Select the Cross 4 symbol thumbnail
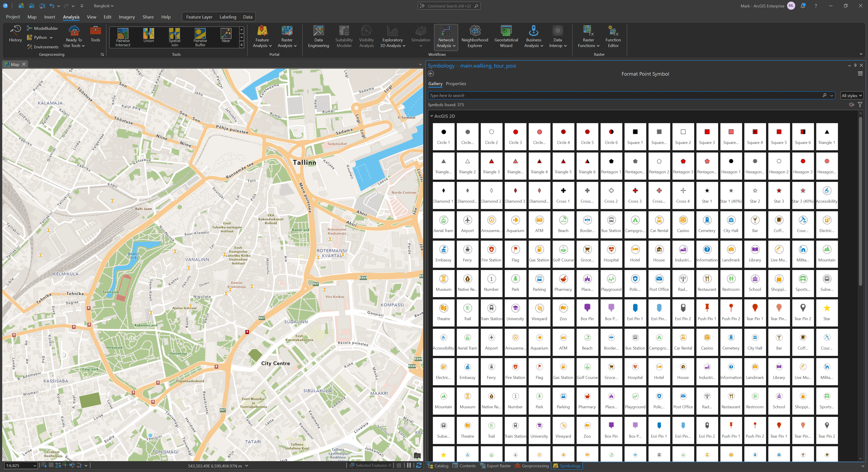Image resolution: width=868 pixels, height=472 pixels. coord(683,195)
